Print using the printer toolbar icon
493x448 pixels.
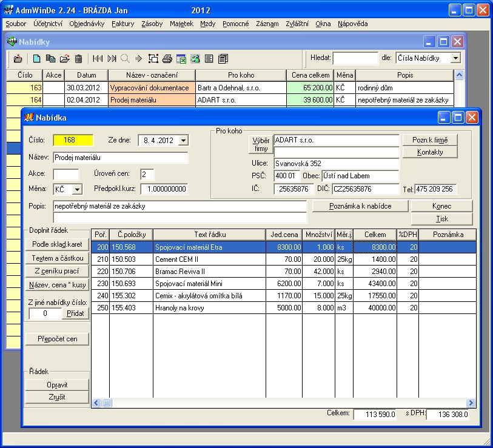167,58
